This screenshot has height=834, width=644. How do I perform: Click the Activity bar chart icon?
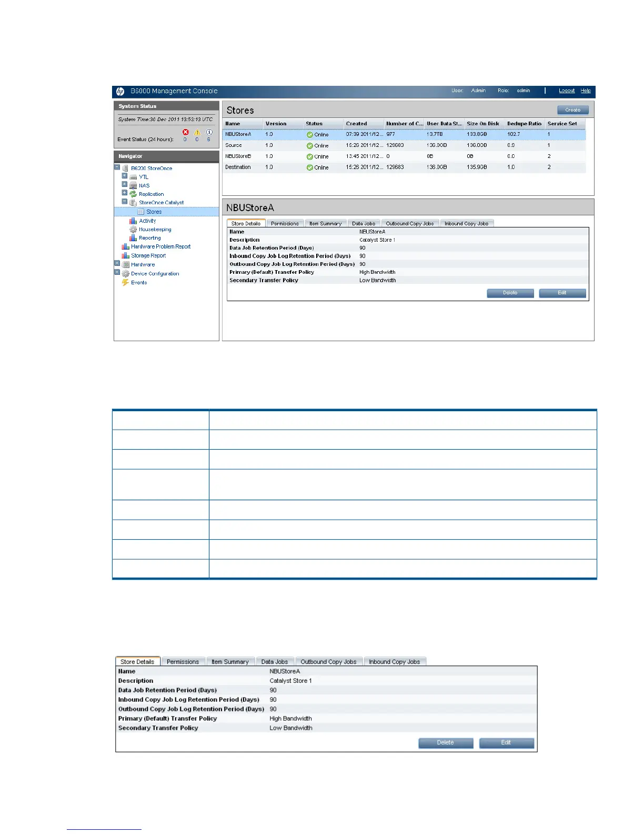pyautogui.click(x=133, y=221)
